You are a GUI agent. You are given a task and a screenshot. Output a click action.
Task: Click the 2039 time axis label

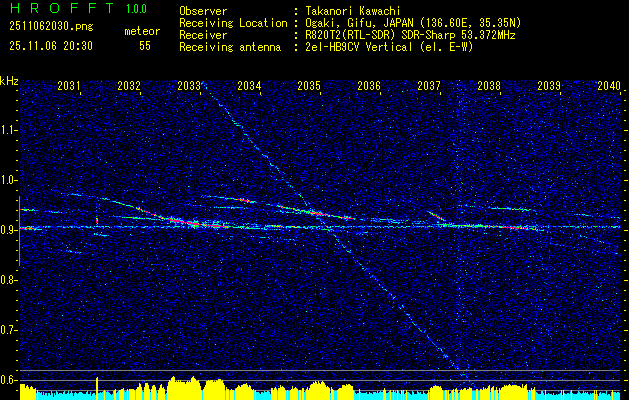549,85
